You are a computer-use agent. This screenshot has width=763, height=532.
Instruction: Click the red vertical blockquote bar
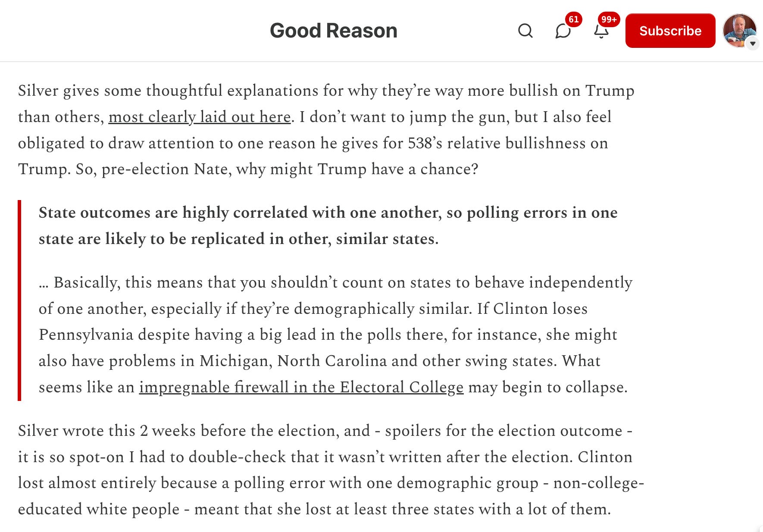pos(19,300)
